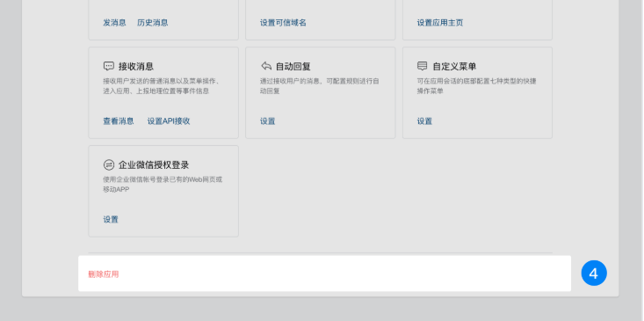Open 设置 in the 自动回复 card
644x321 pixels.
tap(267, 120)
